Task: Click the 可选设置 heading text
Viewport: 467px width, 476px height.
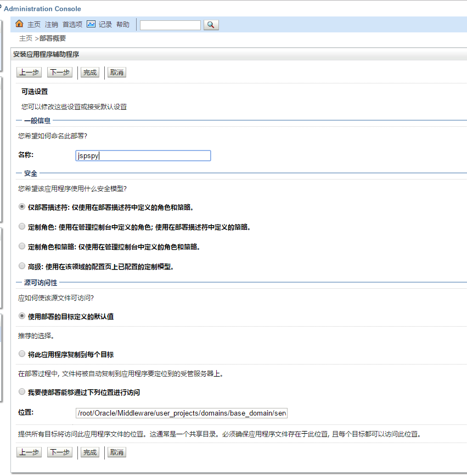Action: point(35,92)
